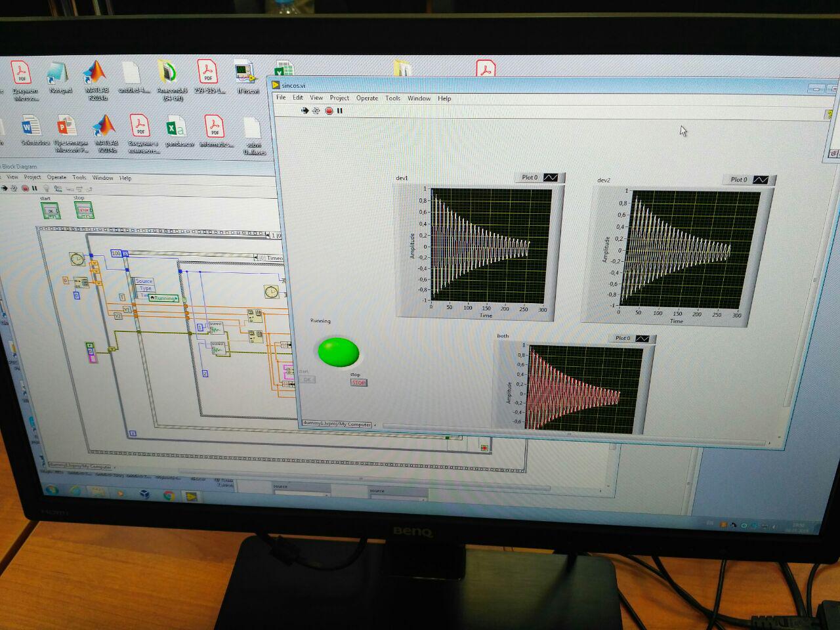The width and height of the screenshot is (840, 630).
Task: Click the clock timing node at loop left
Action: (77, 259)
